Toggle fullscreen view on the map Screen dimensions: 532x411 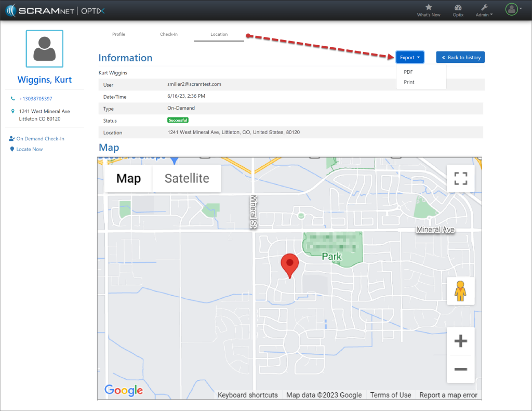point(460,178)
